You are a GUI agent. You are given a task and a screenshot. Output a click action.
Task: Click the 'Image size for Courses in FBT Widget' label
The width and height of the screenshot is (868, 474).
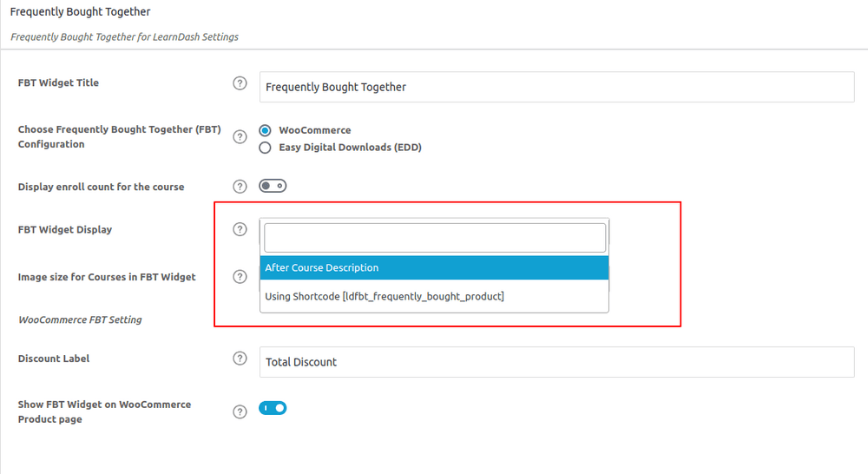107,277
